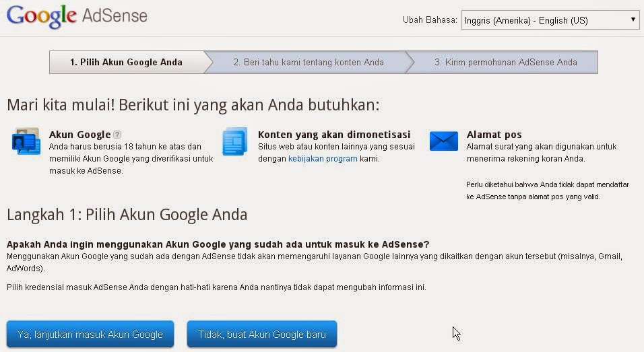644x352 pixels.
Task: Select step 3 Kirim permohonan AdSense Anda
Action: (x=506, y=63)
